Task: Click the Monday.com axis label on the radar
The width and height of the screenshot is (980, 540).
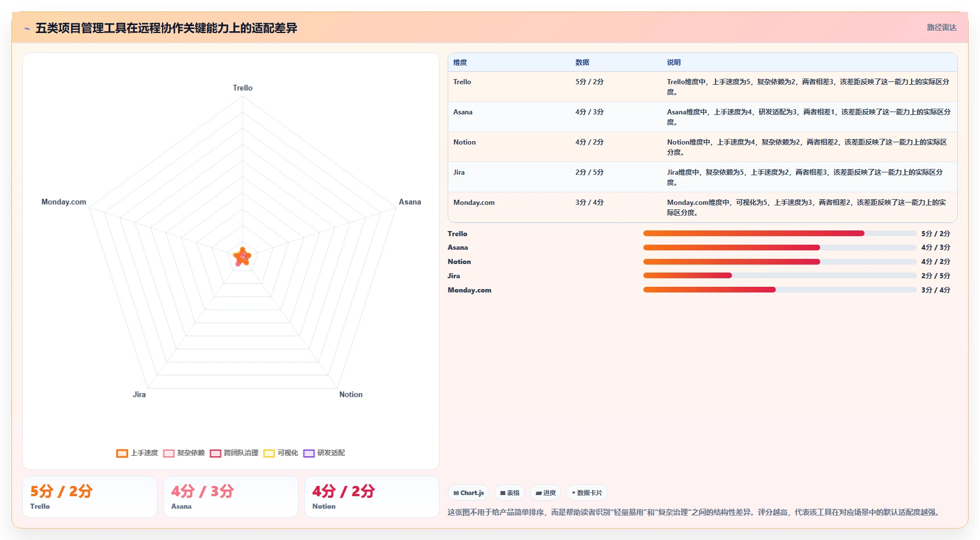Action: click(x=64, y=202)
